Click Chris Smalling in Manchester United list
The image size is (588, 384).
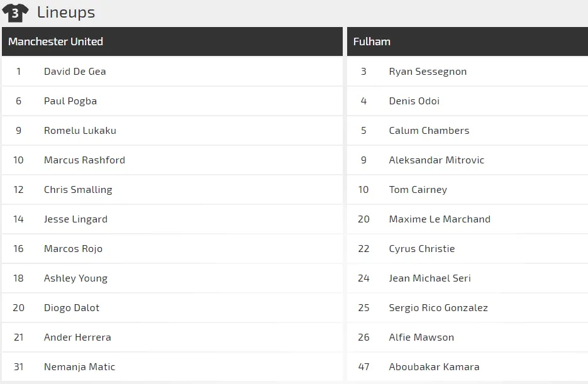click(78, 190)
